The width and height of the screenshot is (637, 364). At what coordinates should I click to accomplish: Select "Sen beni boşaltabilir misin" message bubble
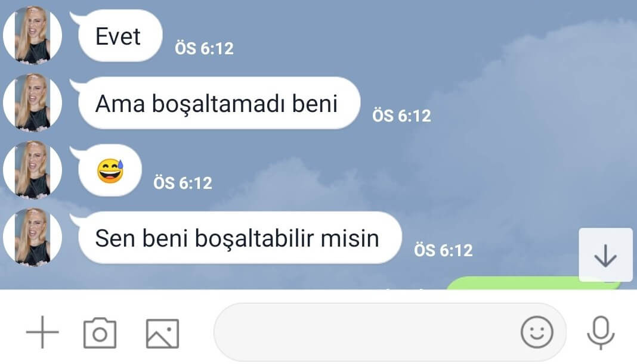[240, 238]
